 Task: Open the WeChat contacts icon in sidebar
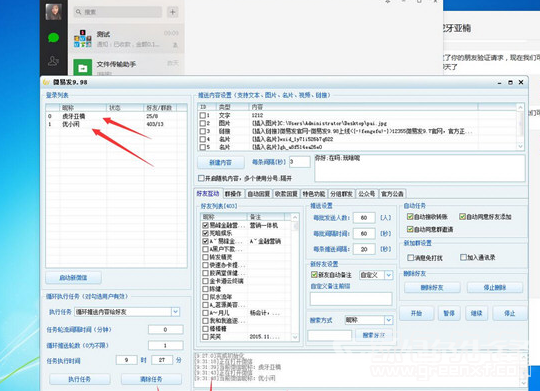tap(53, 61)
